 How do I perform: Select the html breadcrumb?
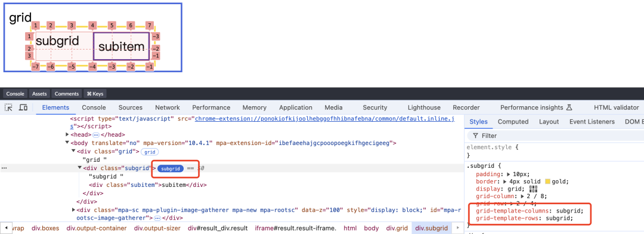tap(350, 228)
